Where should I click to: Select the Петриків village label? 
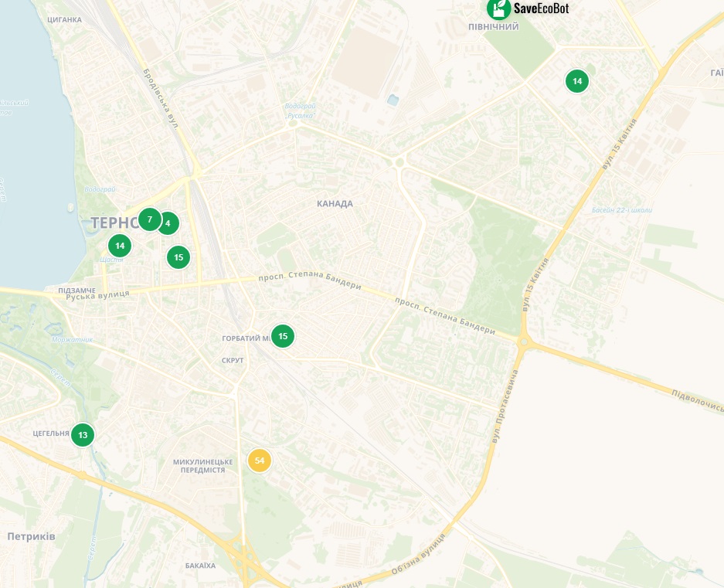tap(32, 536)
